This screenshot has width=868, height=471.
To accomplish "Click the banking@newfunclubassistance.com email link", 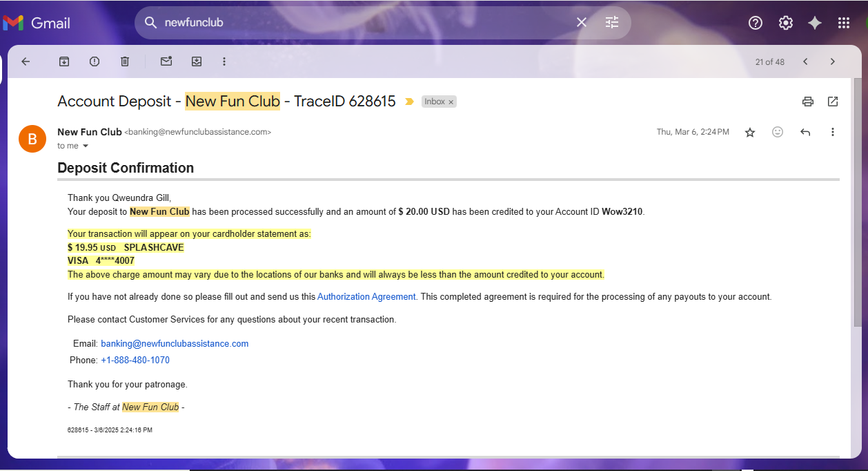I will (175, 343).
